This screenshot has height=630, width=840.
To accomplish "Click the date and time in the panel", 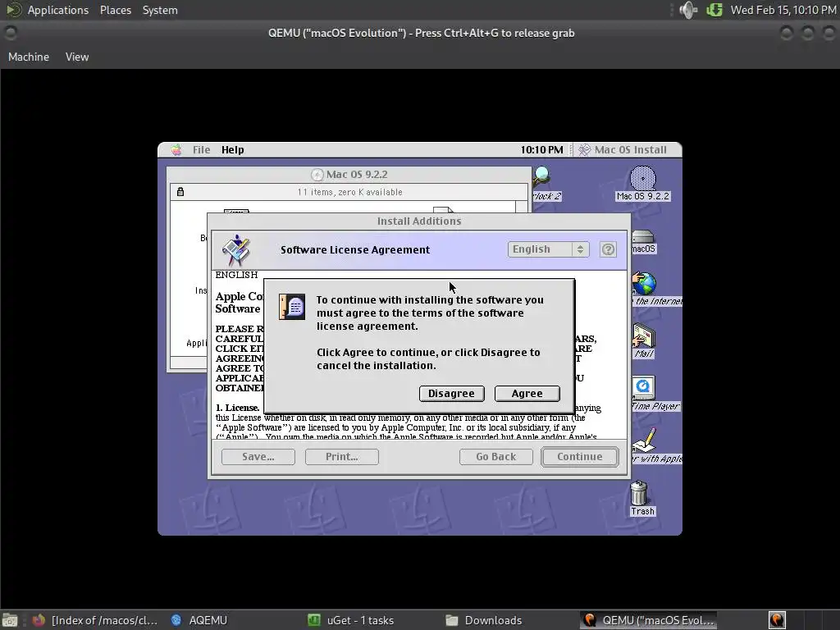I will (783, 10).
